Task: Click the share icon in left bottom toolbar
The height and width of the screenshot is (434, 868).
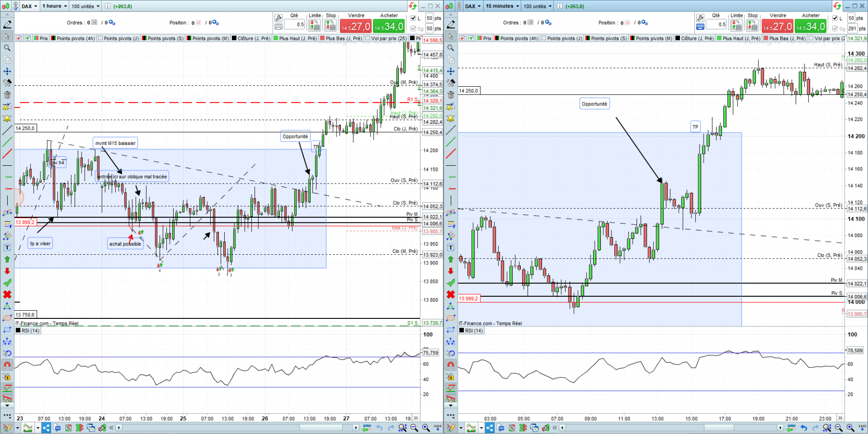Action: [x=46, y=428]
